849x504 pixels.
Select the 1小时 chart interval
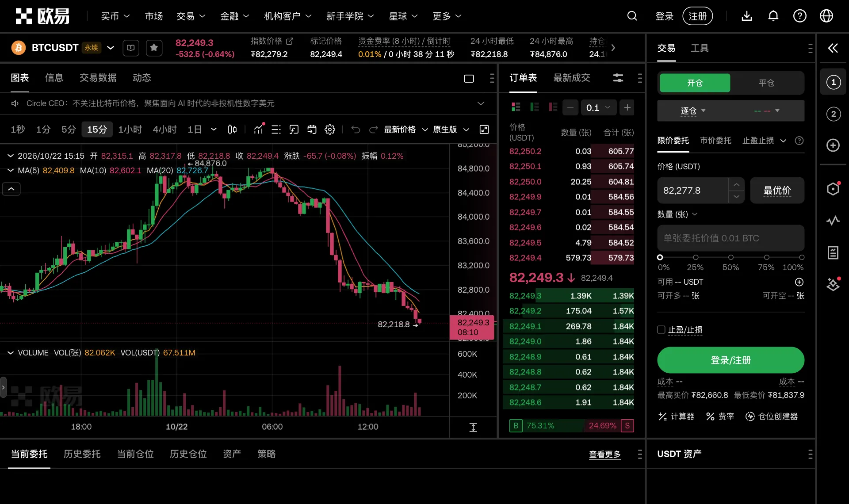130,130
